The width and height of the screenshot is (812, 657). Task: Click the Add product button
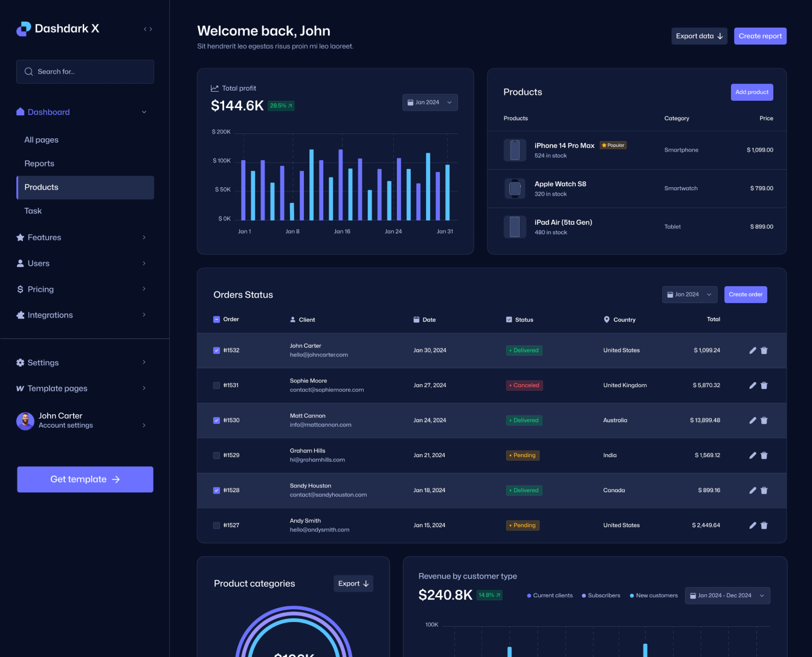click(x=752, y=92)
